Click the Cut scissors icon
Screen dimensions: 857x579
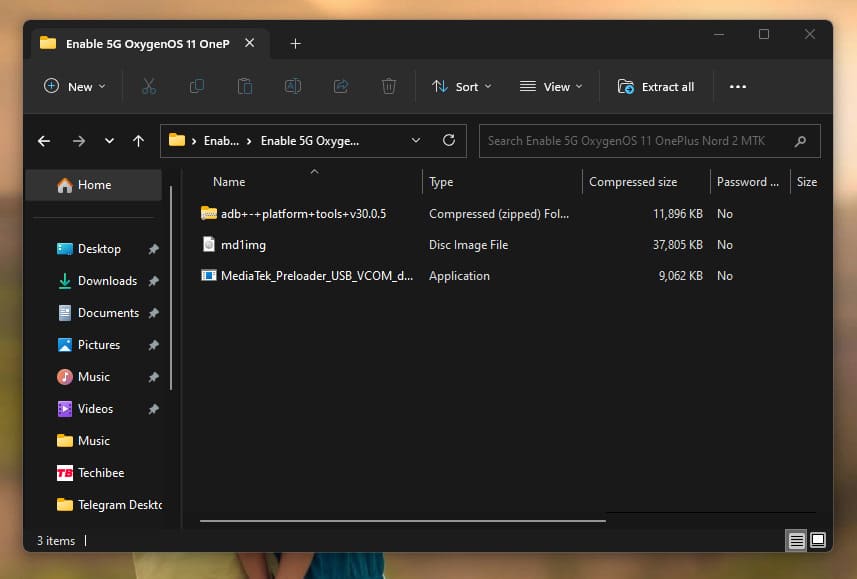click(149, 86)
